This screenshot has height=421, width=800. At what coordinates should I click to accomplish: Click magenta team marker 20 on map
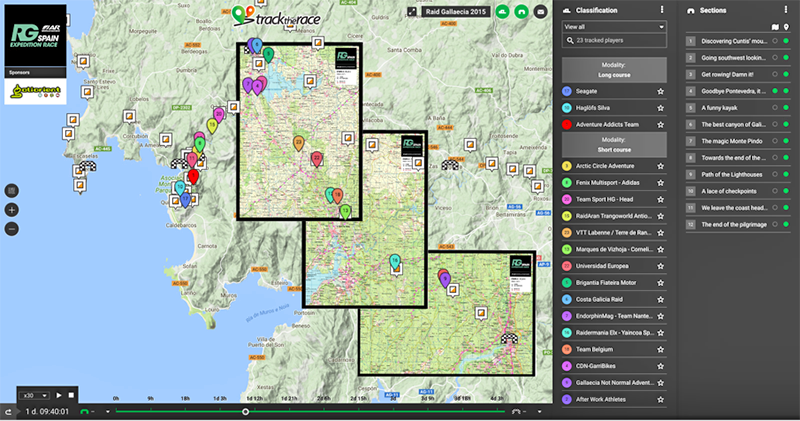coord(219,115)
